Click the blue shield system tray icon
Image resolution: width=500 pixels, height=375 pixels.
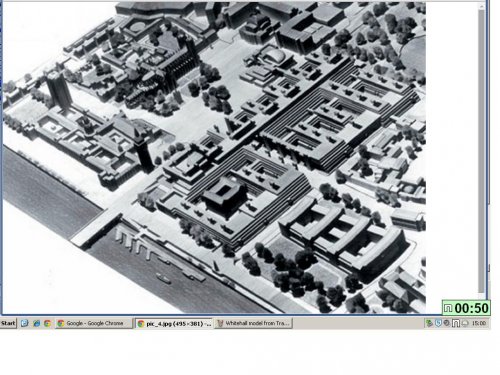(x=438, y=323)
